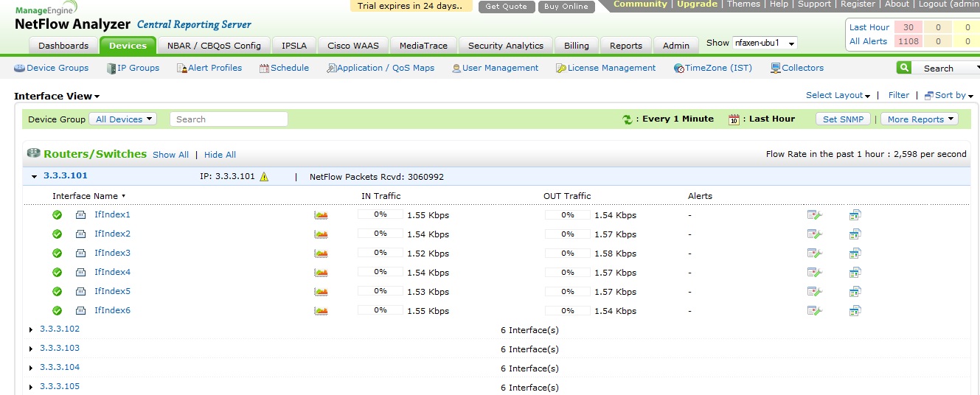This screenshot has width=980, height=395.
Task: Click the device Search input field
Action: click(229, 119)
